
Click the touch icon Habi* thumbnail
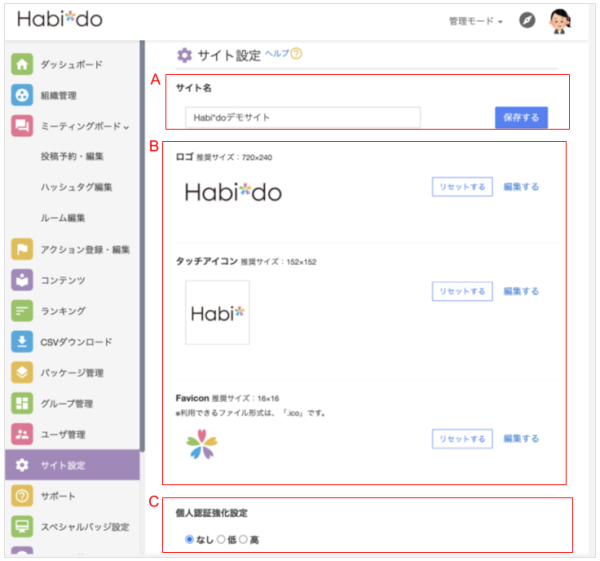coord(217,312)
